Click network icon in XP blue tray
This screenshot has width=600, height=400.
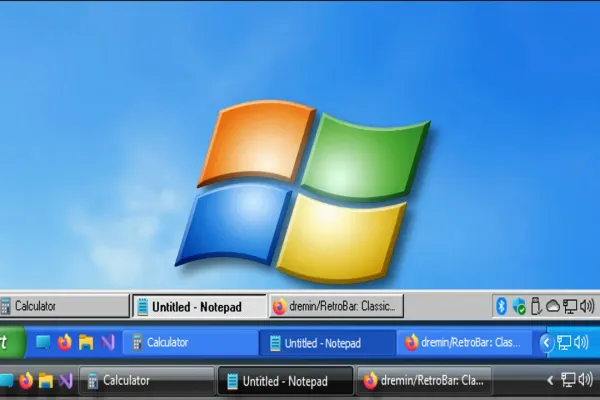pos(564,343)
